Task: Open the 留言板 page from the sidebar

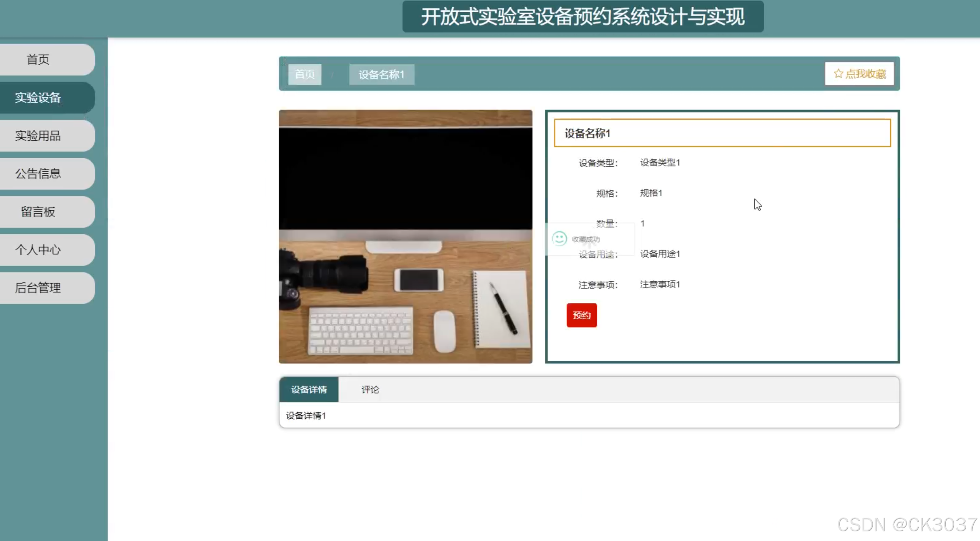Action: pos(38,212)
